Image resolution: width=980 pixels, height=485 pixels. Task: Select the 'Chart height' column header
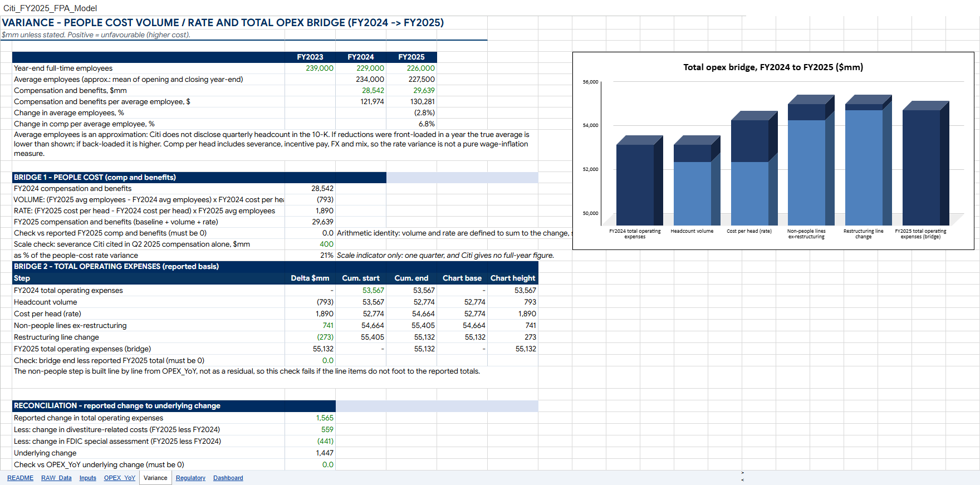click(x=513, y=278)
